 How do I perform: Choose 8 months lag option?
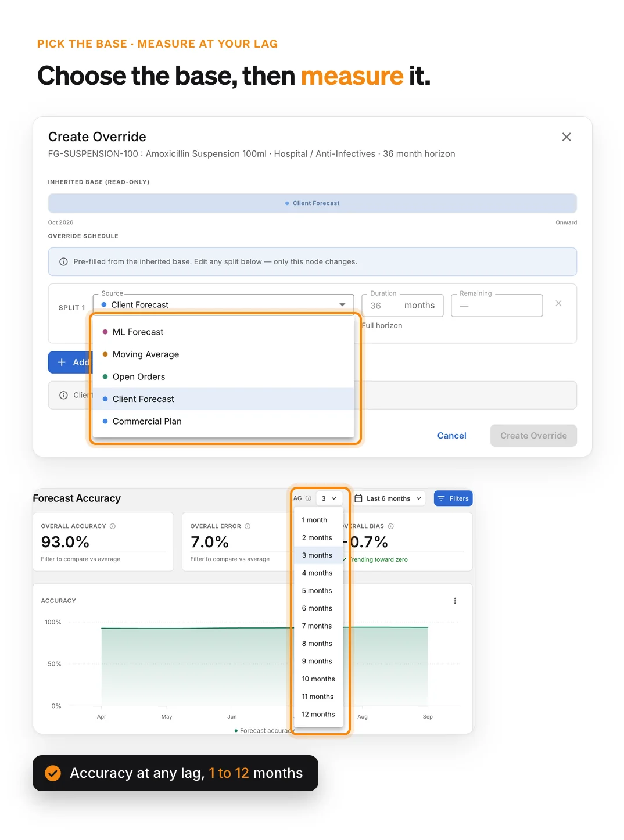[x=318, y=644]
